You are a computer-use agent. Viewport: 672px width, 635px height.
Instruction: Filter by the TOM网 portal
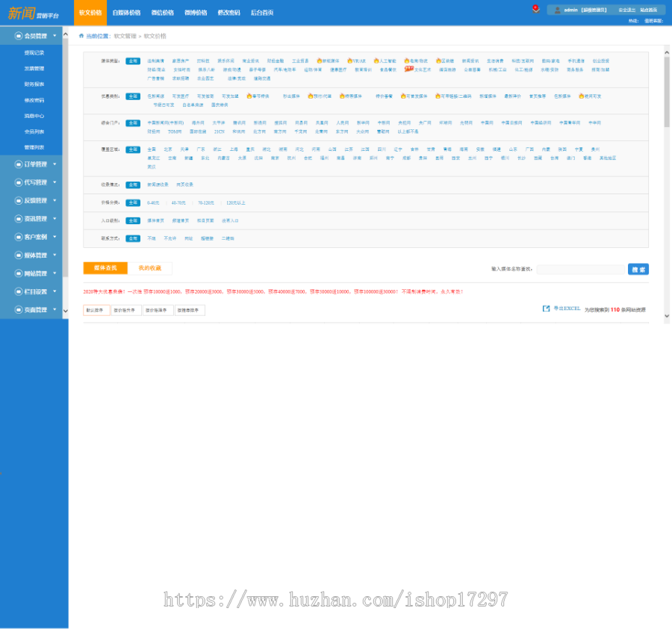pos(175,132)
